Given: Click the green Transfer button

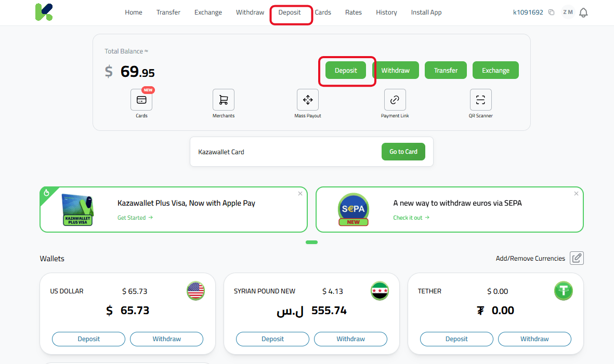Looking at the screenshot, I should pos(446,71).
